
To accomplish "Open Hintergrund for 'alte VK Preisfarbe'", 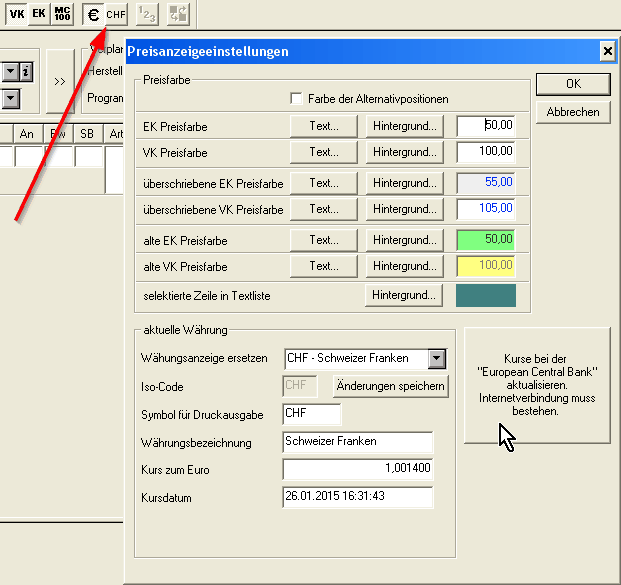I will 405,267.
